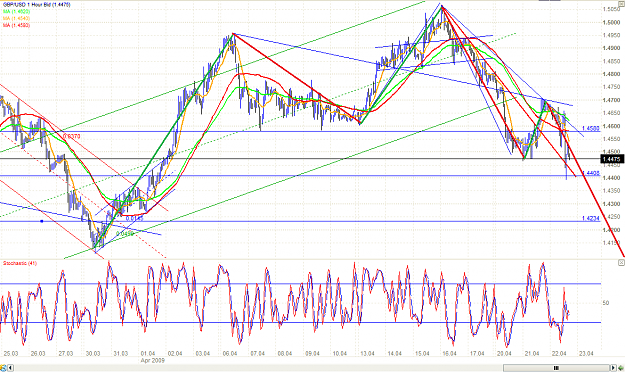Click the green arrow icon at bottom-right
Screen dimensions: 625x372
point(621,368)
